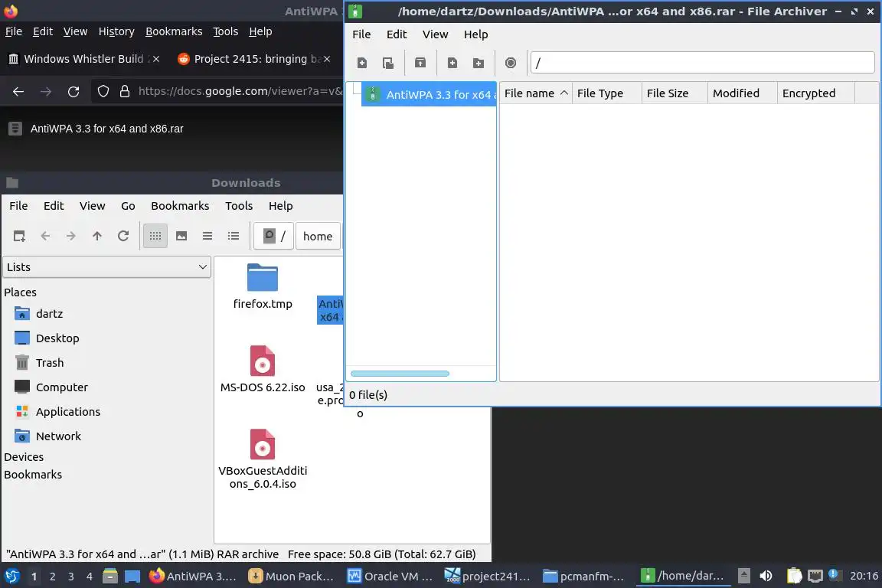Click the Back arrow in Downloads file manager
Viewport: 882px width, 588px height.
pyautogui.click(x=46, y=237)
